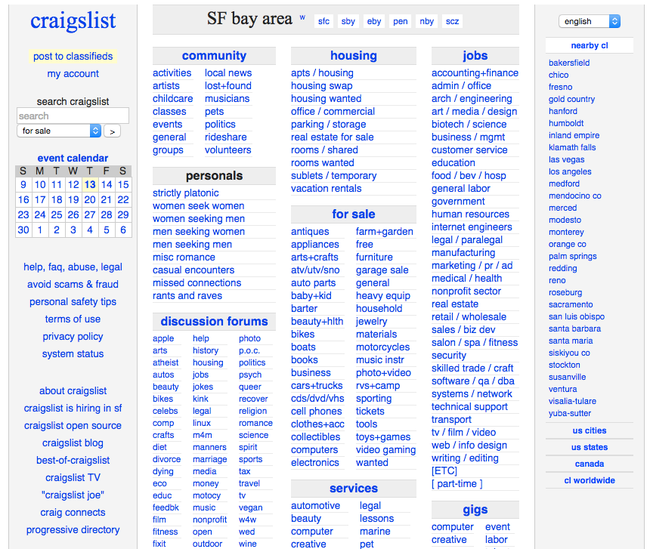Open 'avoid scams & fraud' page
The width and height of the screenshot is (650, 549).
(72, 285)
